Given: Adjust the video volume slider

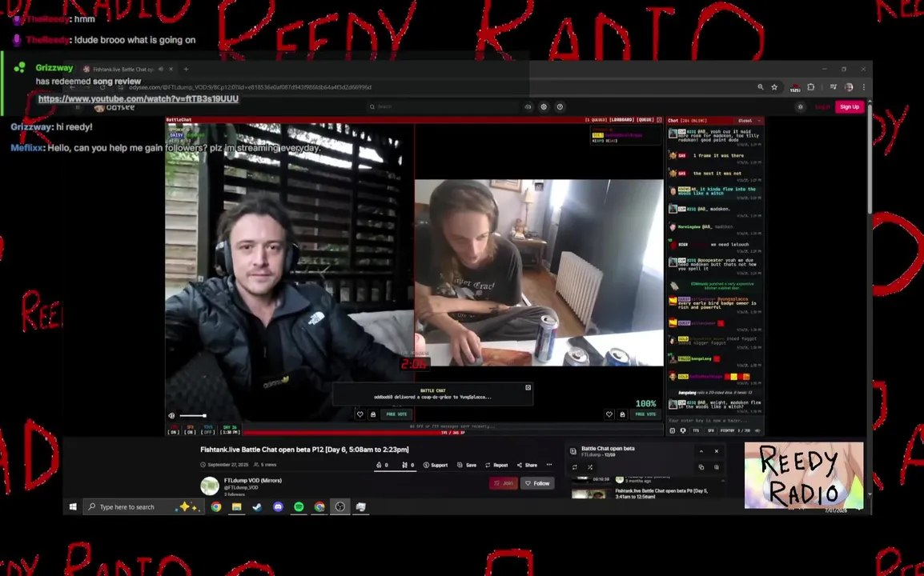Looking at the screenshot, I should 193,415.
